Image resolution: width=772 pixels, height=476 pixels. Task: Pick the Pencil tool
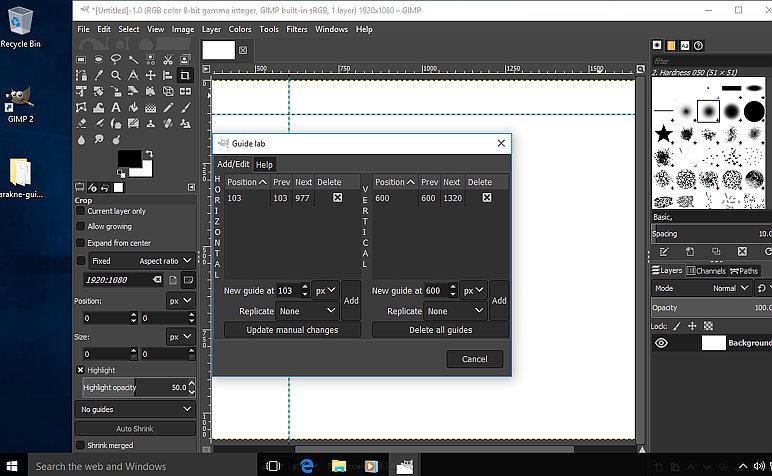point(168,107)
